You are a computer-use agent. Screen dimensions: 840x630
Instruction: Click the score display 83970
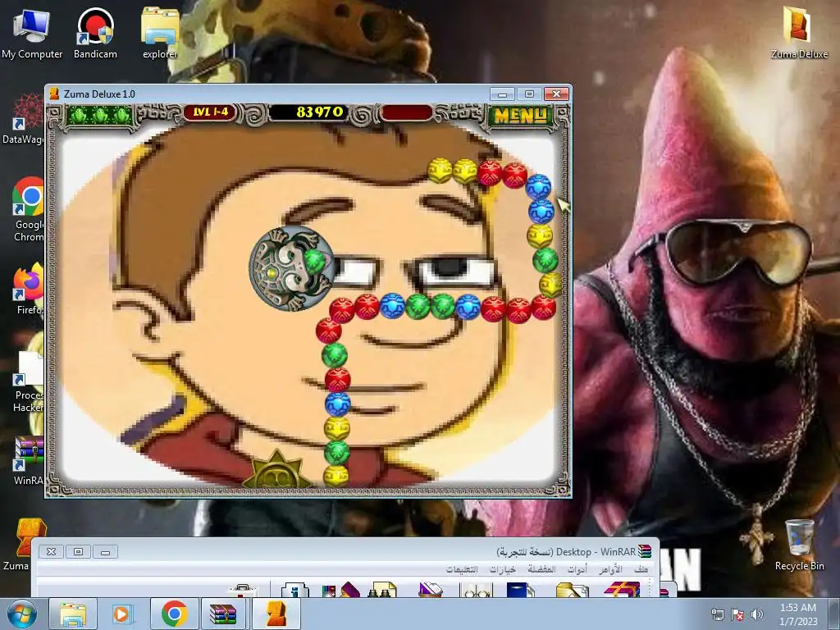320,112
